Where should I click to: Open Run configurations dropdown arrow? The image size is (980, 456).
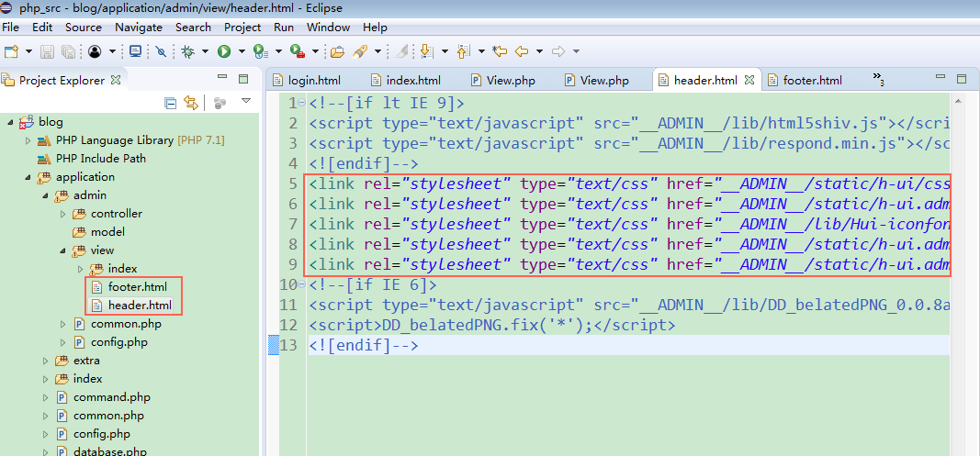coord(242,52)
